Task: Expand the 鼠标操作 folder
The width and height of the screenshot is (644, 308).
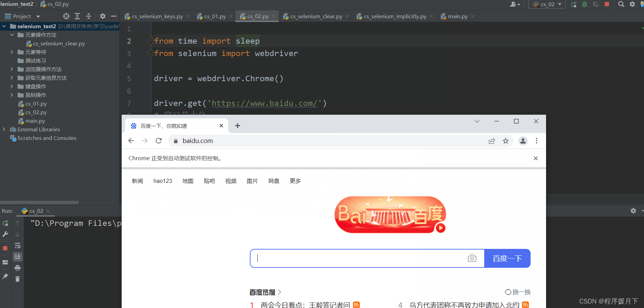Action: [12, 95]
